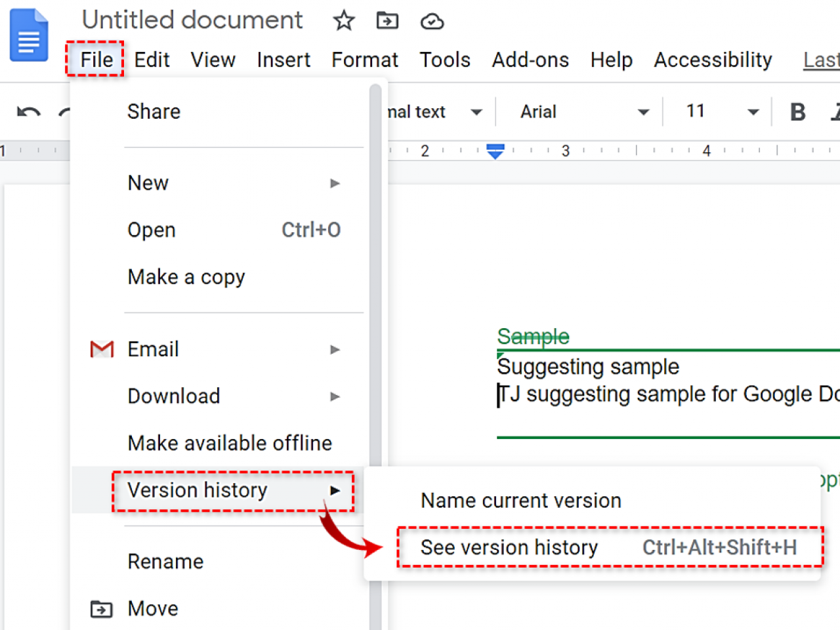
Task: Check document sync cloud status icon
Action: 431,20
